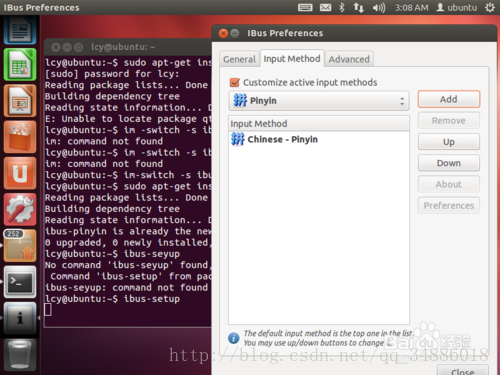Close the IBus Preferences dialog button
Image resolution: width=500 pixels, height=375 pixels.
coord(463,371)
